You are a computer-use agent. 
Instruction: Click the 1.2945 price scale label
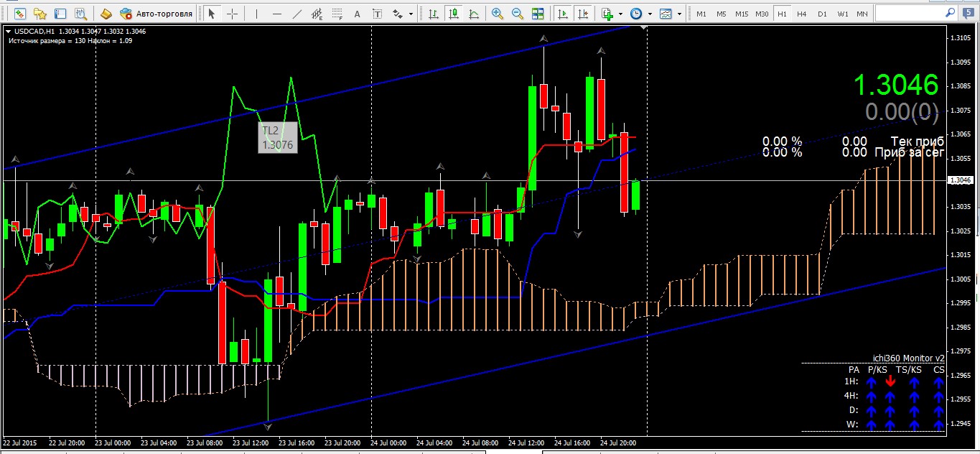pyautogui.click(x=961, y=424)
